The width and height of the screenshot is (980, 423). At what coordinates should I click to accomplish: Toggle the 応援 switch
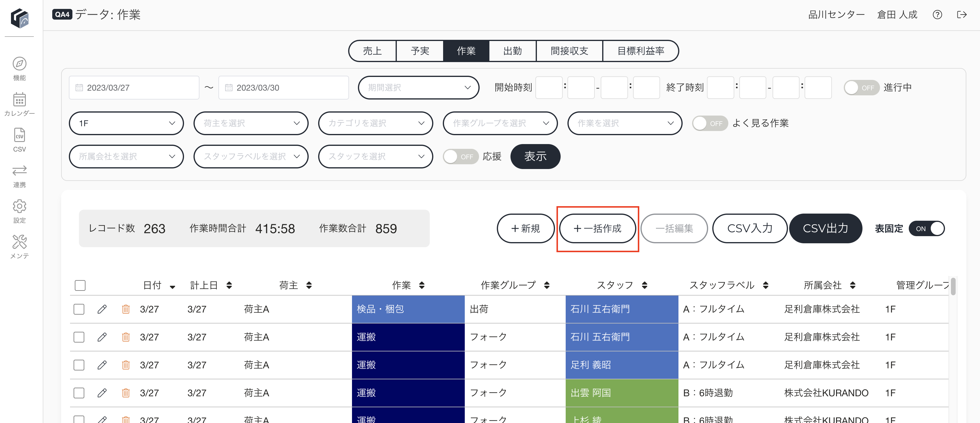461,157
